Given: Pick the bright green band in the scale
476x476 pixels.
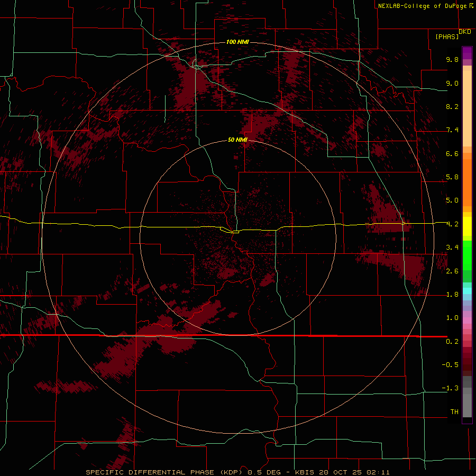Looking at the screenshot, I should [x=467, y=255].
